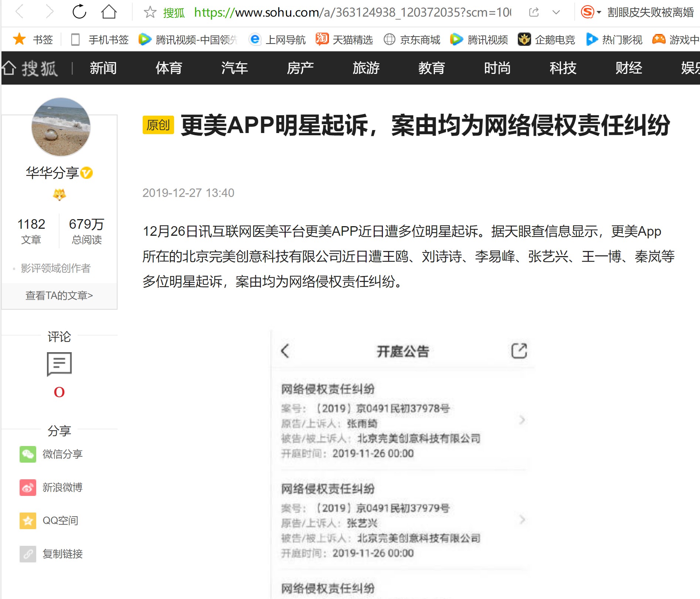
Task: Expand the address bar dropdown chevron
Action: tap(556, 12)
